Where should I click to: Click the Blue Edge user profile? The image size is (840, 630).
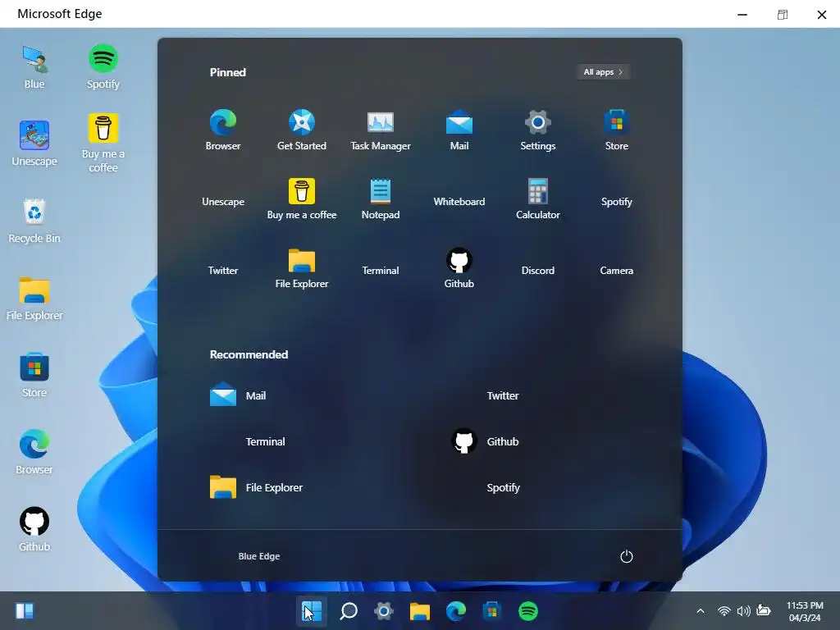click(258, 556)
